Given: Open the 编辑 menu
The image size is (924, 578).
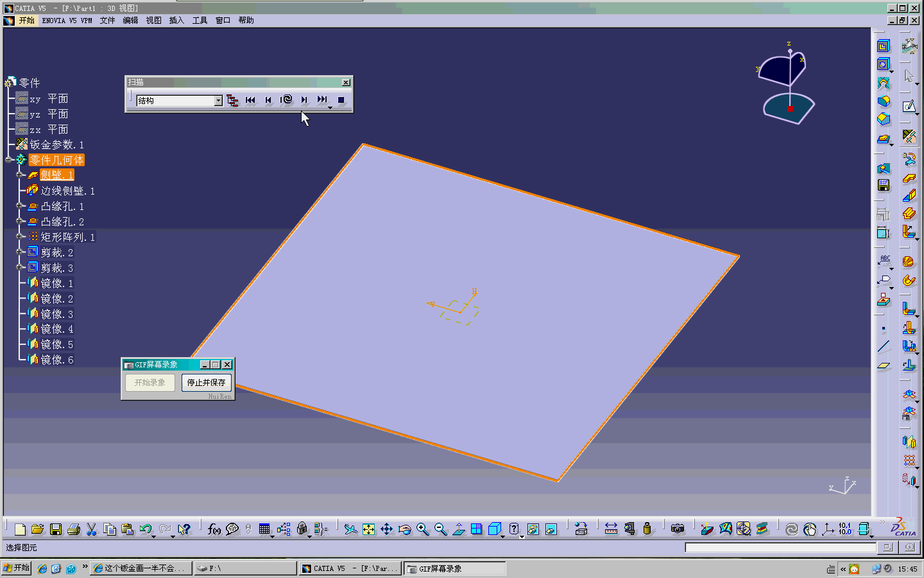Looking at the screenshot, I should 130,21.
